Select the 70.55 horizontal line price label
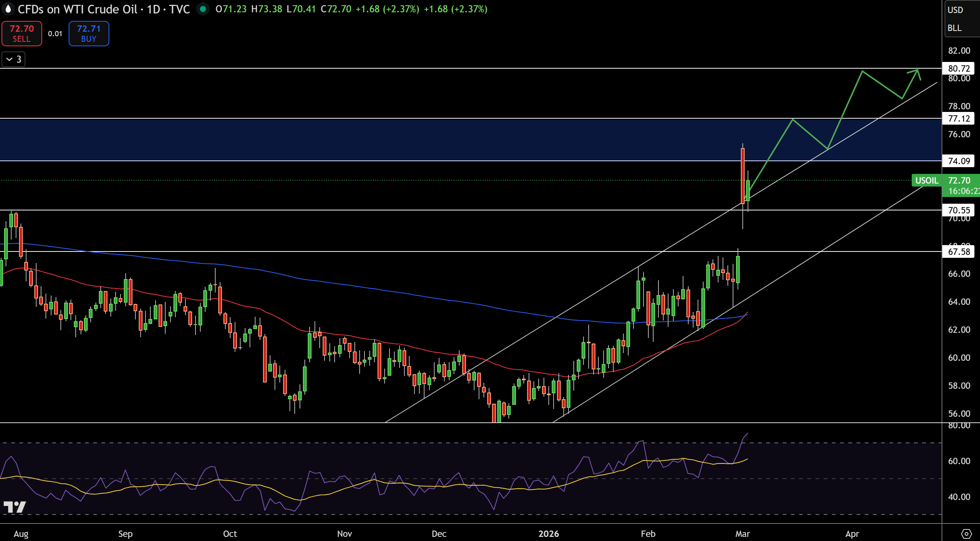 (958, 210)
